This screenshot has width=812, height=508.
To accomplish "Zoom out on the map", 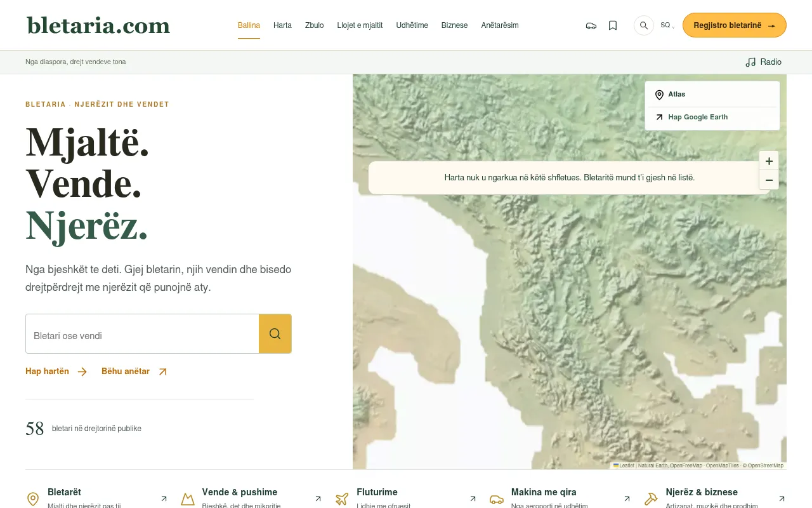I will 769,180.
